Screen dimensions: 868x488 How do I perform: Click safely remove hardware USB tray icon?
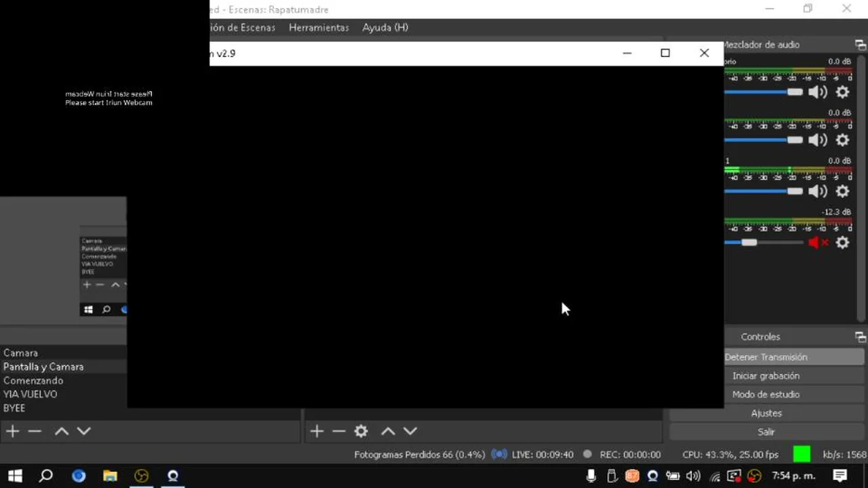611,476
